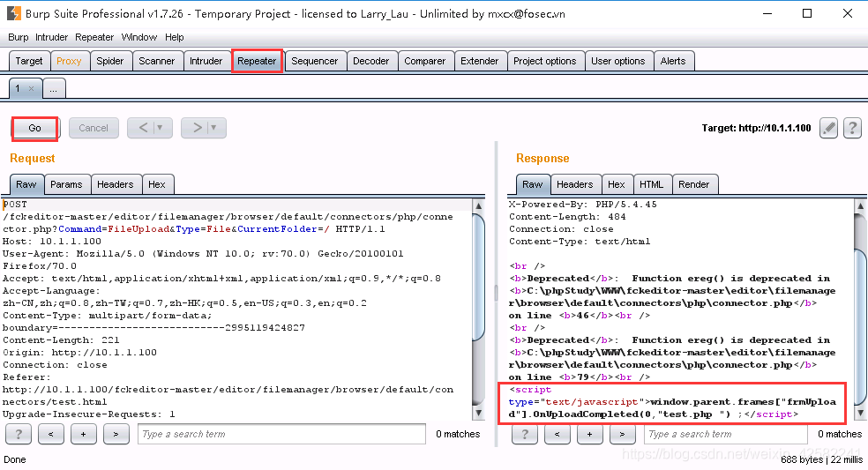Click the POST method text in request

pyautogui.click(x=15, y=205)
